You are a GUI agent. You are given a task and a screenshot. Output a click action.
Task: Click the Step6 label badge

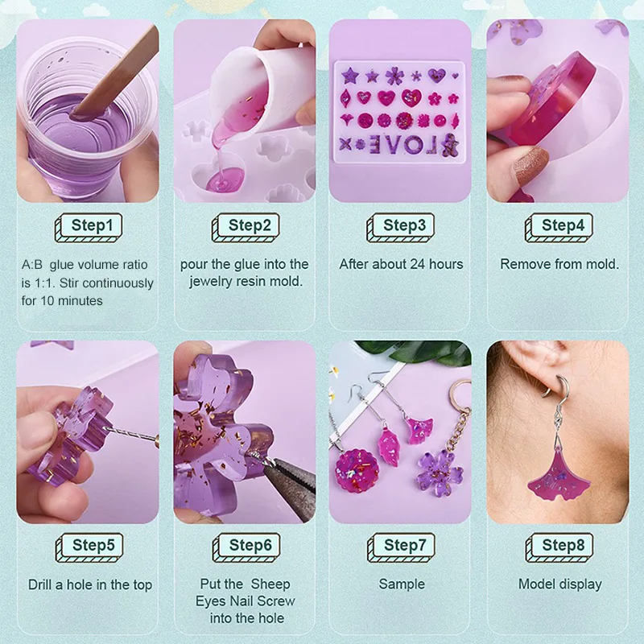[x=246, y=547]
